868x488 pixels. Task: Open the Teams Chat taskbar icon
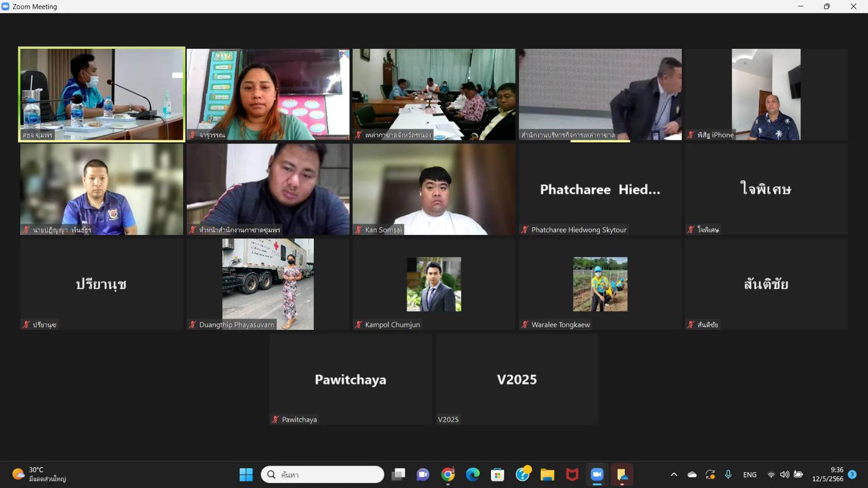point(423,474)
